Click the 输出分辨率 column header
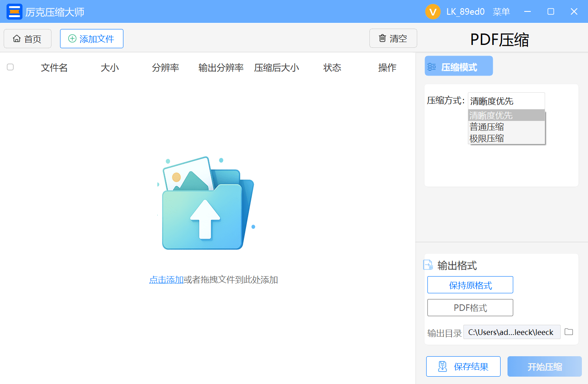The width and height of the screenshot is (588, 384). point(221,67)
